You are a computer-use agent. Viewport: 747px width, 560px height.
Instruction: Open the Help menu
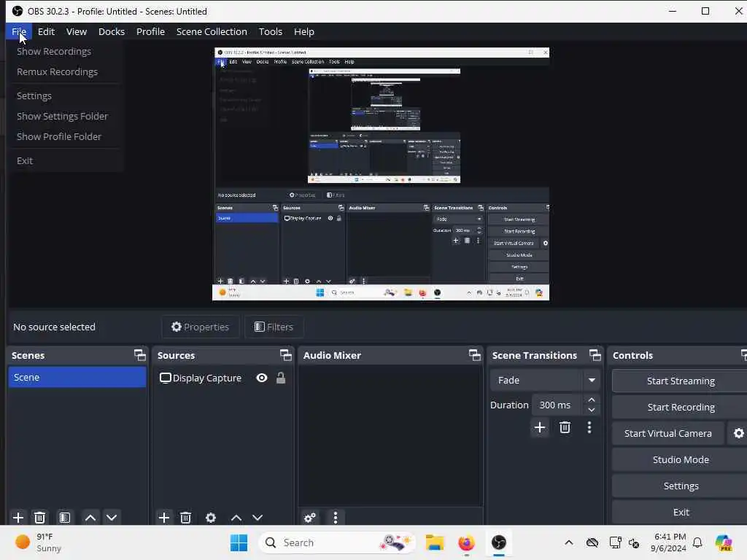point(304,31)
